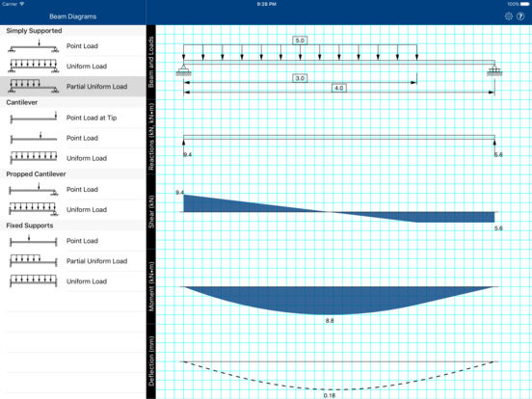Click the Beam Diagrams title header
Viewport: 532px width, 399px height.
click(x=73, y=16)
